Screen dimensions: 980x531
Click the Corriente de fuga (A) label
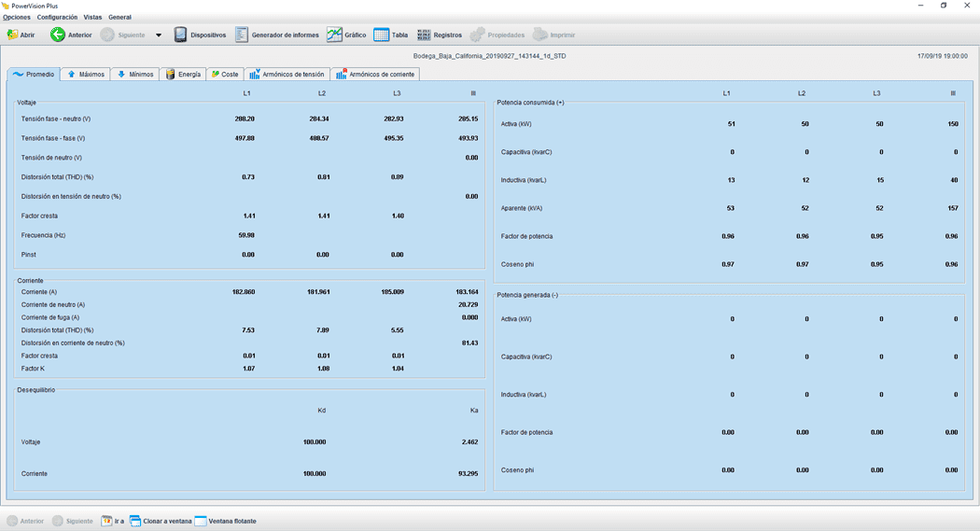(x=50, y=317)
